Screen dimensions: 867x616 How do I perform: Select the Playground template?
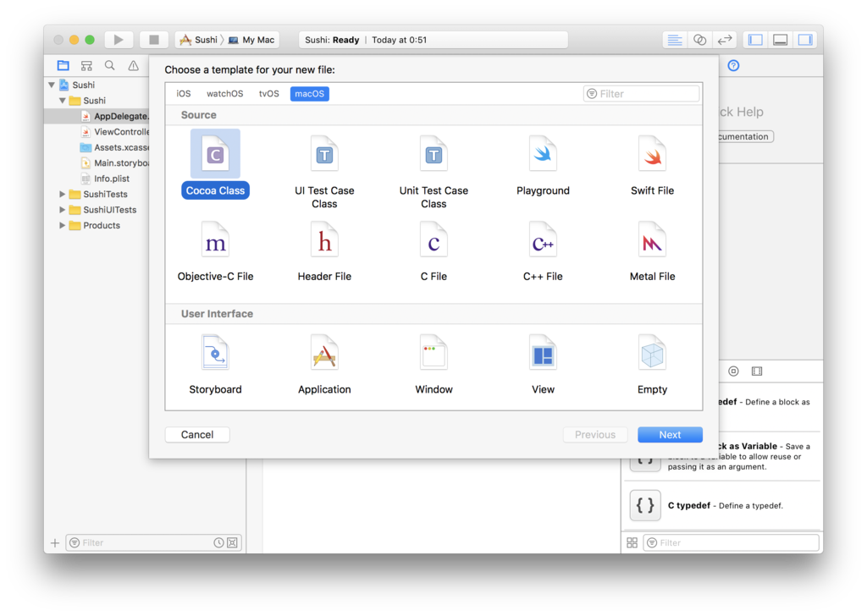coord(543,165)
